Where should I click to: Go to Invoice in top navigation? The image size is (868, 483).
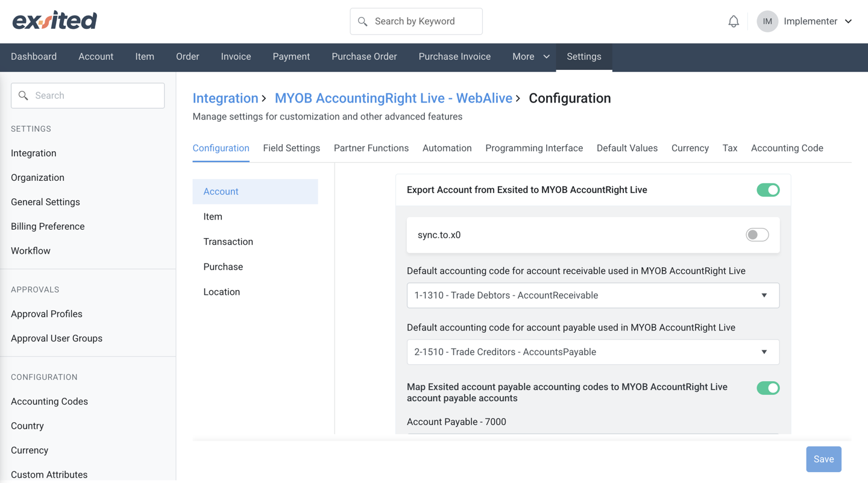click(236, 57)
